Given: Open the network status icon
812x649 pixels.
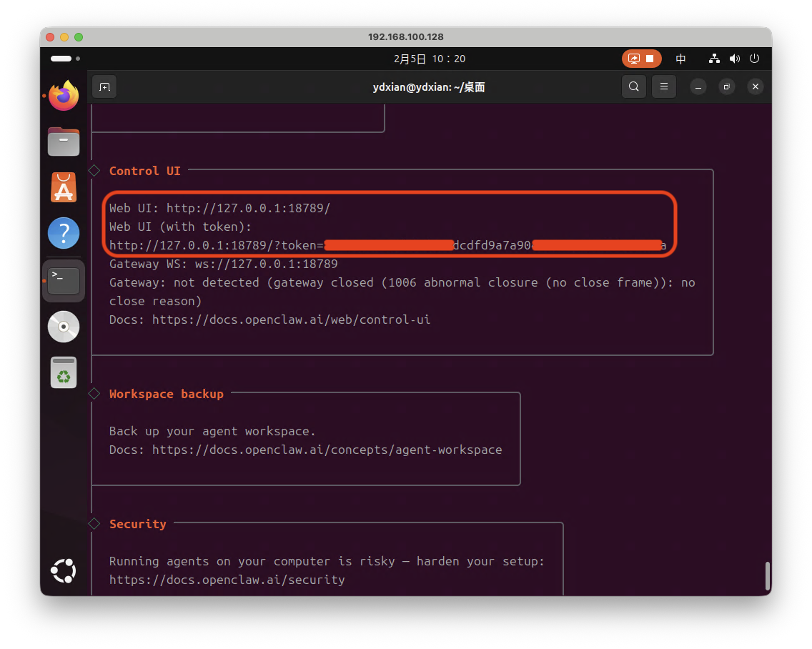Looking at the screenshot, I should pyautogui.click(x=714, y=59).
